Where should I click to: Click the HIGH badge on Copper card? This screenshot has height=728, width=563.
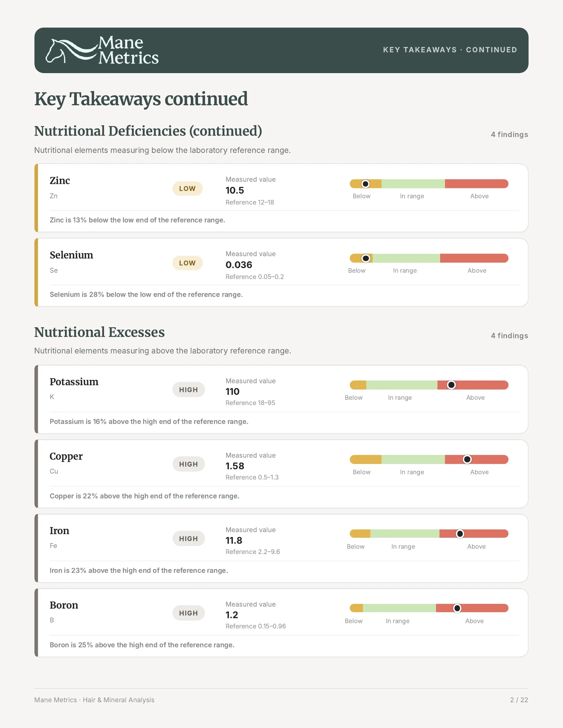pyautogui.click(x=188, y=464)
